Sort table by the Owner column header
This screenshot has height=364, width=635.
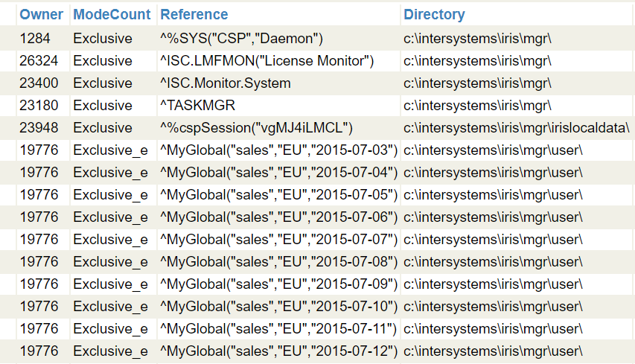point(41,14)
